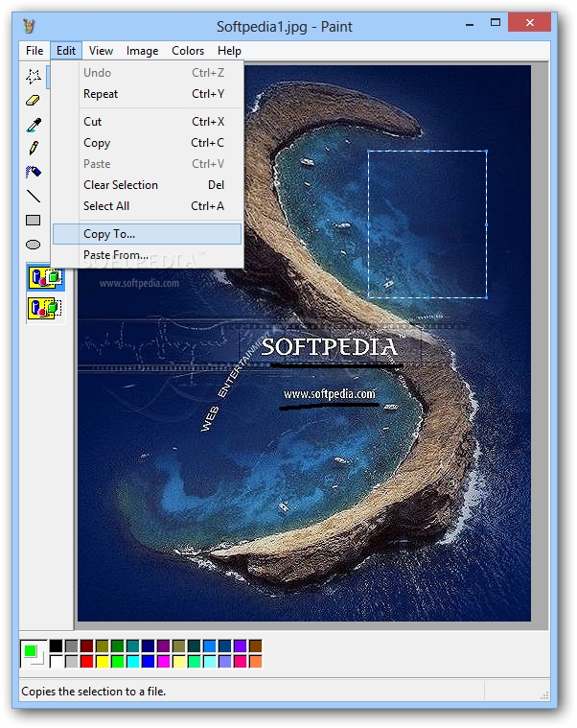Choose Cut from the Edit menu
This screenshot has height=728, width=577.
point(147,122)
